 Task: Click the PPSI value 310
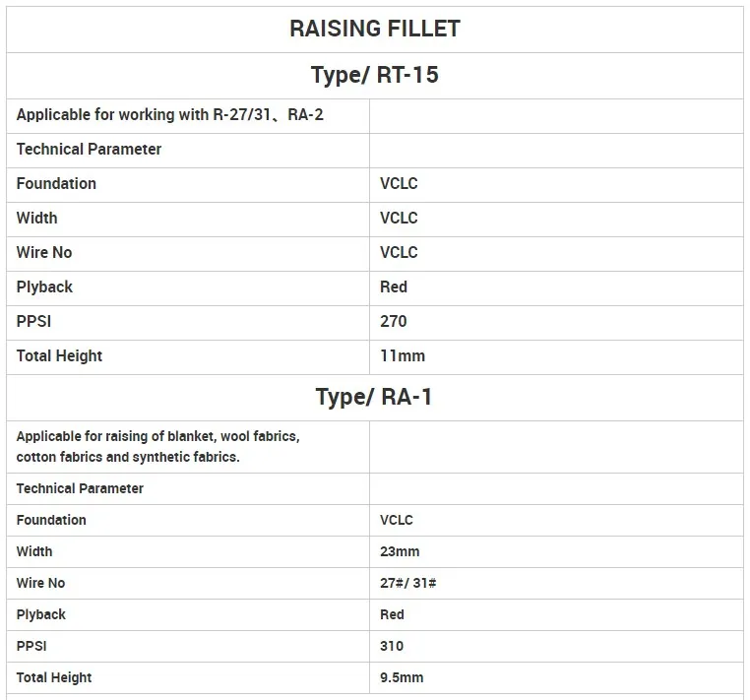392,646
